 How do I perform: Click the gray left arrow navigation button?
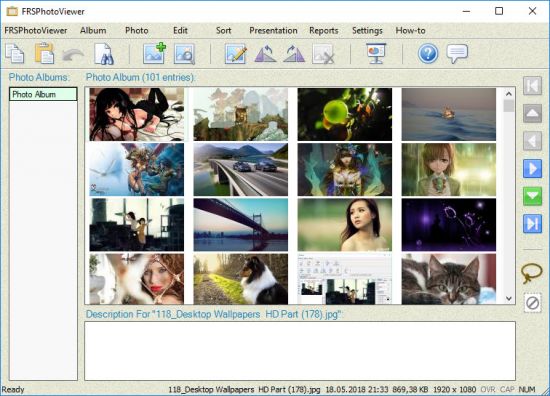coord(532,141)
